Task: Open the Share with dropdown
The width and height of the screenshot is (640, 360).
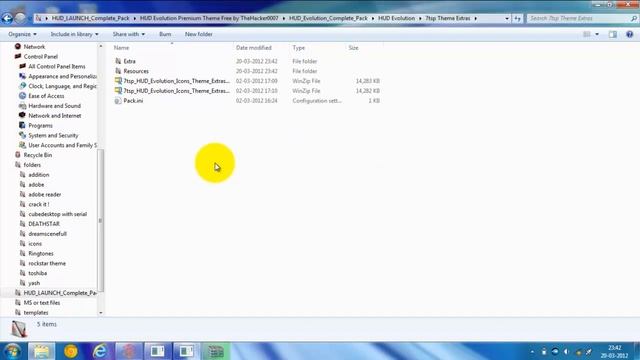Action: click(129, 34)
